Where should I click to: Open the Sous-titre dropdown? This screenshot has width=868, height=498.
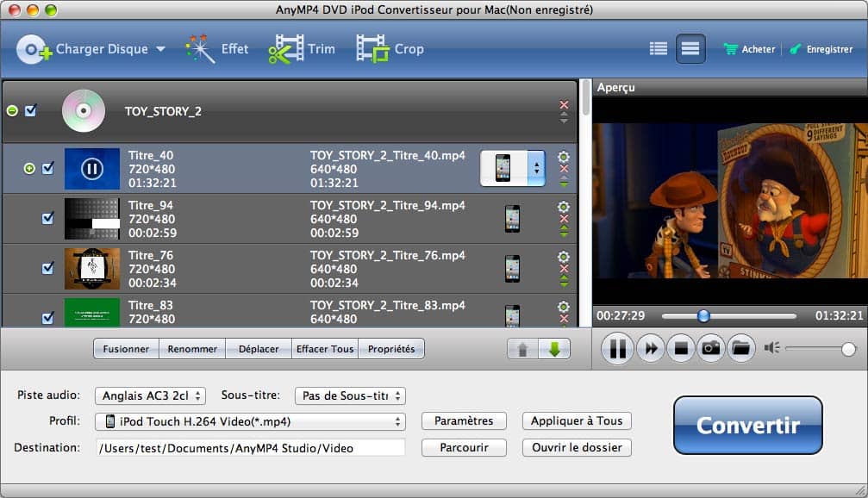pos(351,395)
